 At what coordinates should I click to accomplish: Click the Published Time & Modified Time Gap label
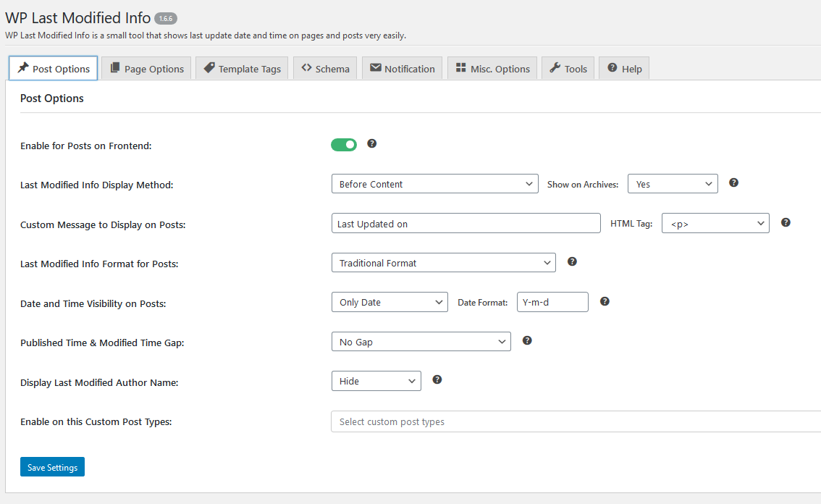102,343
